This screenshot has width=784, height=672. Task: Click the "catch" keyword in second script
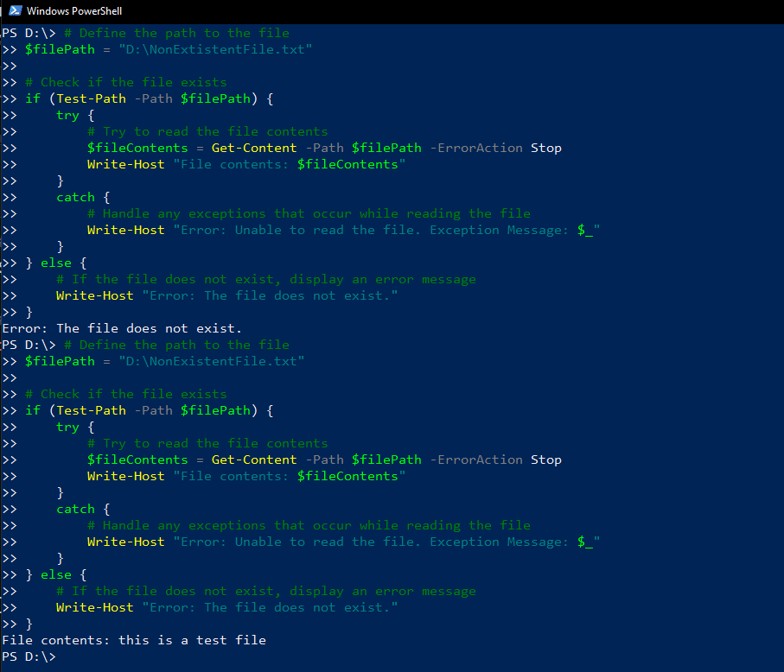point(75,509)
